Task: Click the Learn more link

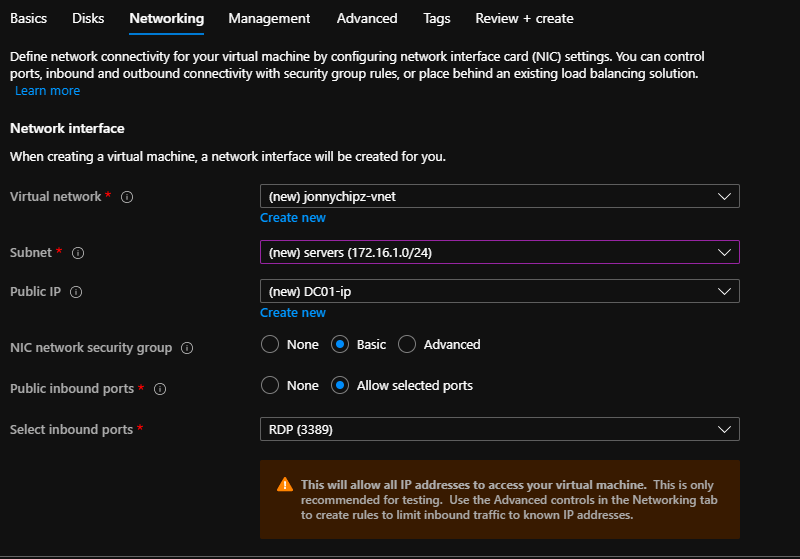Action: pos(47,91)
